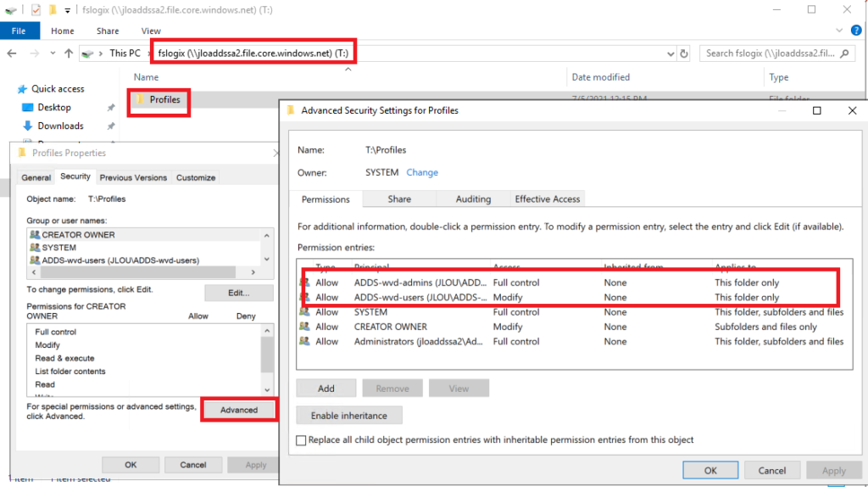Click Cancel in Profiles Properties

coord(193,465)
